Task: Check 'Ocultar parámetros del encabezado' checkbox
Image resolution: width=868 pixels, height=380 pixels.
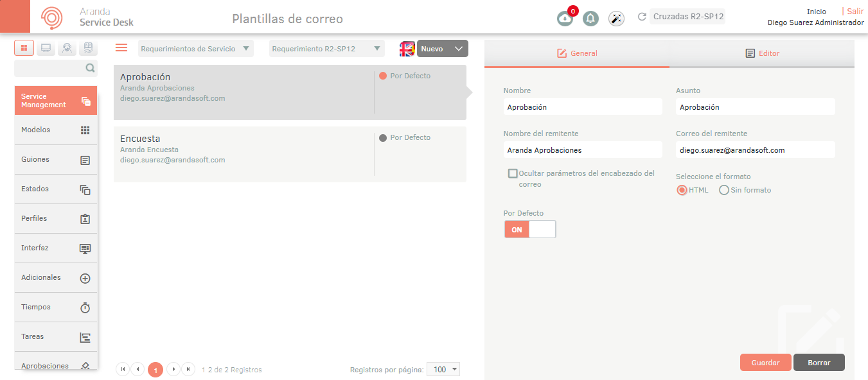Action: 513,173
